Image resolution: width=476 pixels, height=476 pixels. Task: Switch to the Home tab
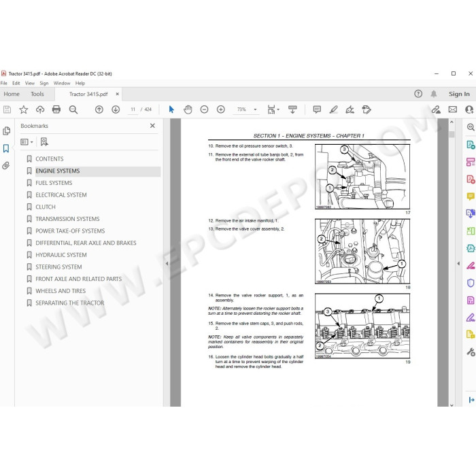(12, 94)
